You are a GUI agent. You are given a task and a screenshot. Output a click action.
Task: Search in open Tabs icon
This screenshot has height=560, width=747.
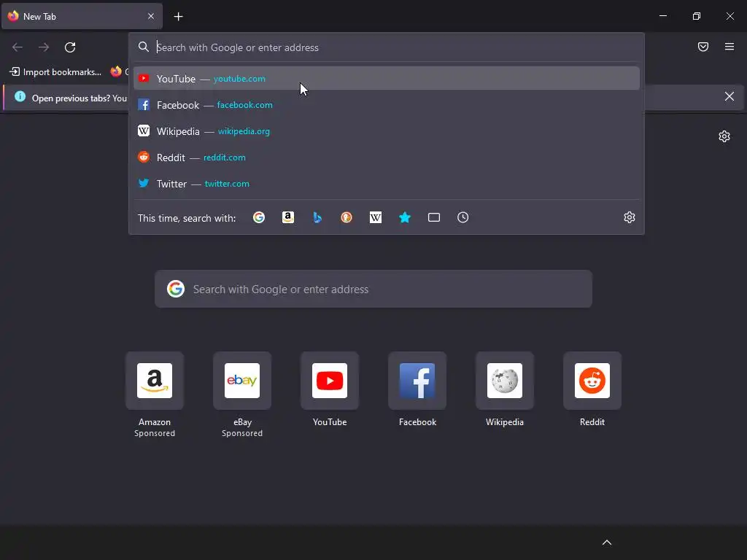[x=433, y=217]
